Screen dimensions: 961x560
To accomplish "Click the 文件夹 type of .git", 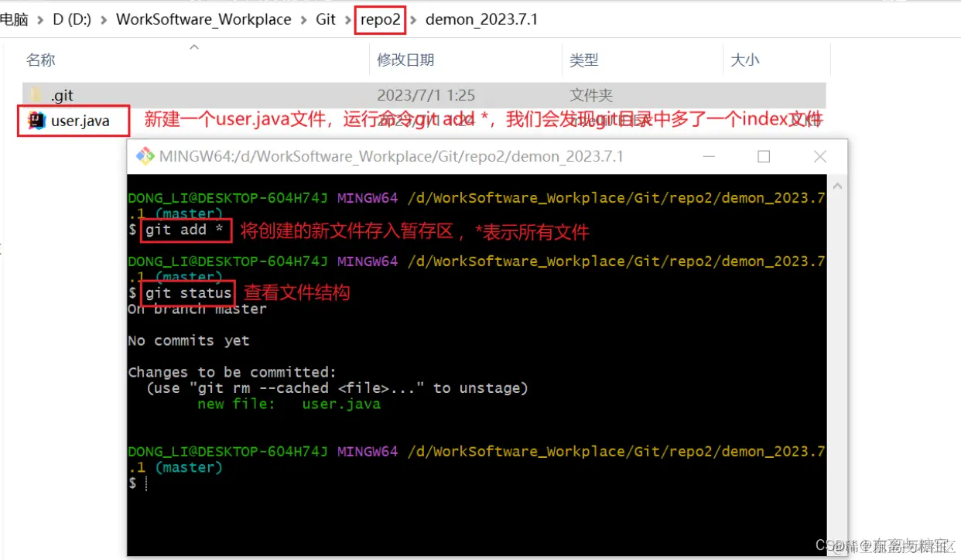I will [x=591, y=96].
